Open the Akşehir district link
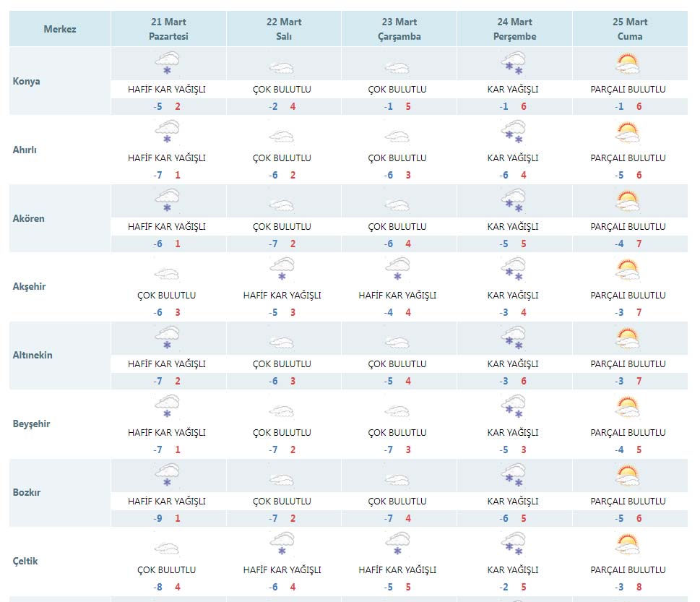The height and width of the screenshot is (602, 700). [x=29, y=286]
